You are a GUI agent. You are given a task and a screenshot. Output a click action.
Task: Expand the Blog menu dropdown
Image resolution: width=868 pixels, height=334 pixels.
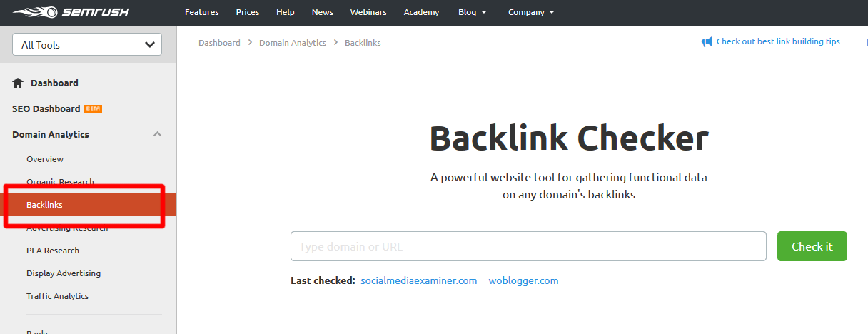[x=473, y=12]
